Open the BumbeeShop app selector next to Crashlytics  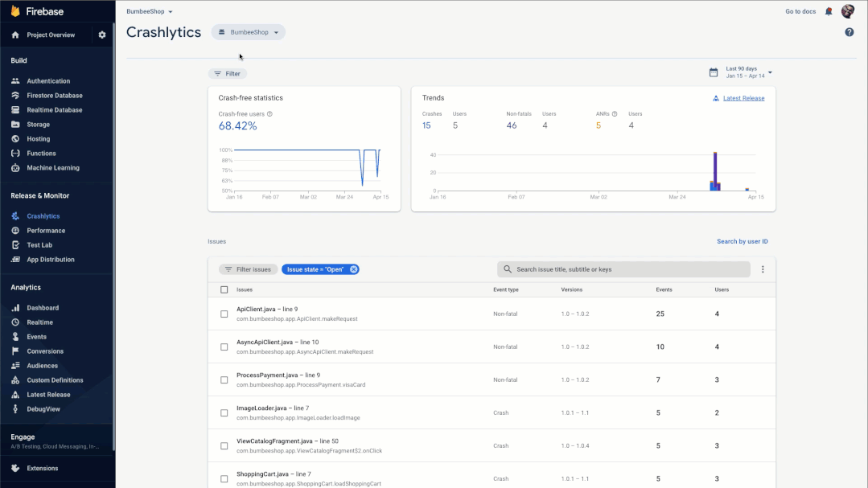(248, 31)
